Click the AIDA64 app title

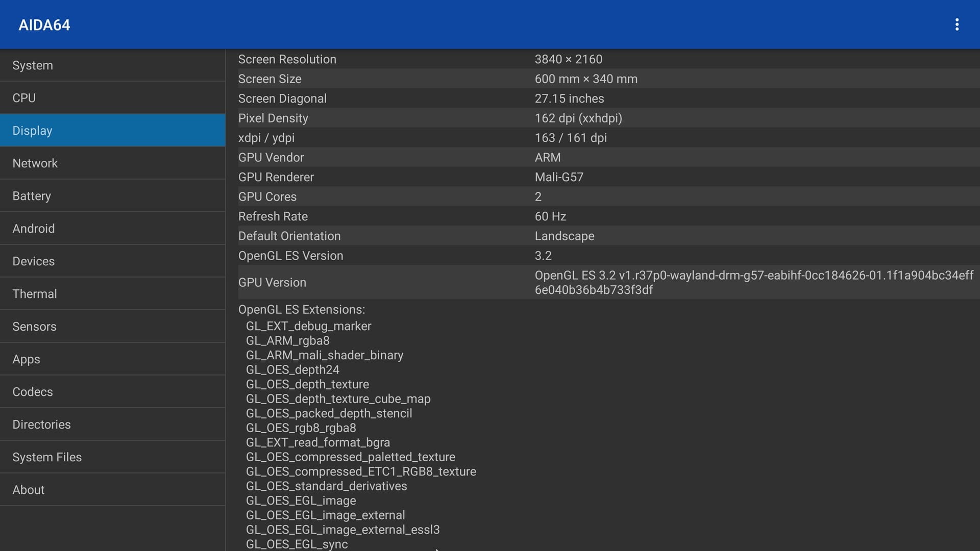click(44, 24)
